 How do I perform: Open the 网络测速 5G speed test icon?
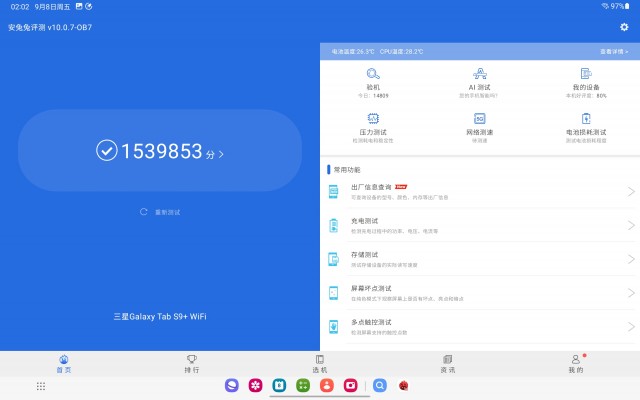point(480,118)
